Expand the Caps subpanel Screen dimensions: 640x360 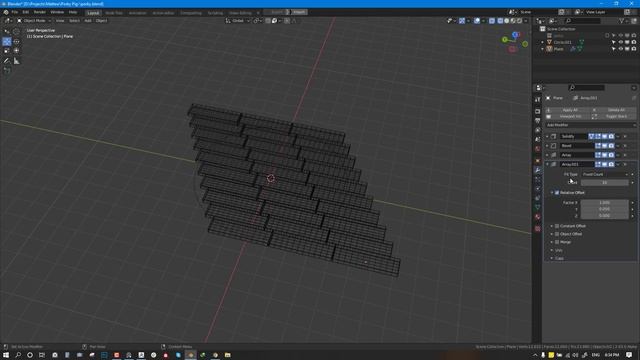coord(552,258)
